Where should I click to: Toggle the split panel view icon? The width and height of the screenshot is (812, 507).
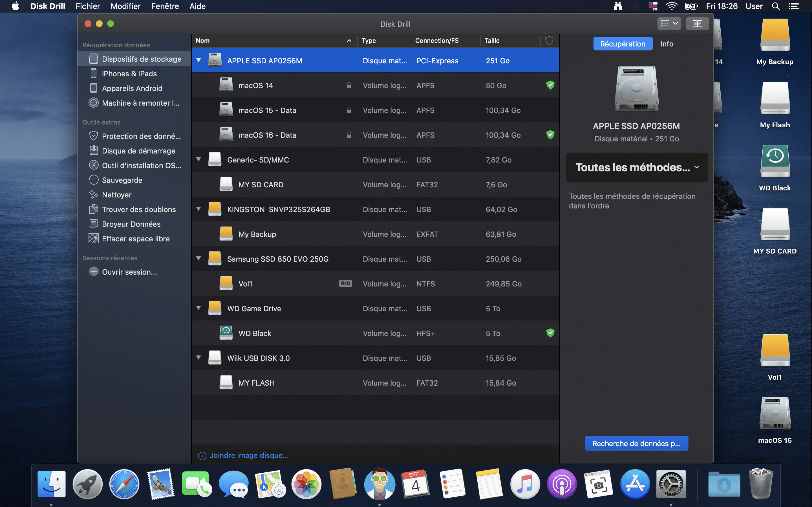697,24
